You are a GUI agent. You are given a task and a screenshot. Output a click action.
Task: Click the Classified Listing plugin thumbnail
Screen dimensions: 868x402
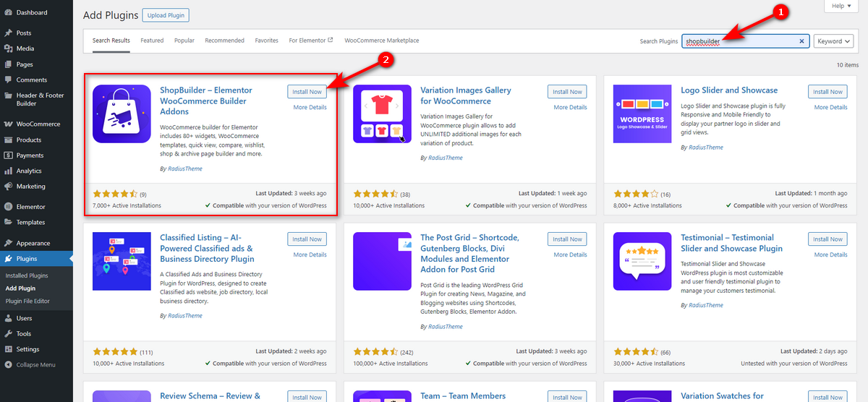(122, 261)
